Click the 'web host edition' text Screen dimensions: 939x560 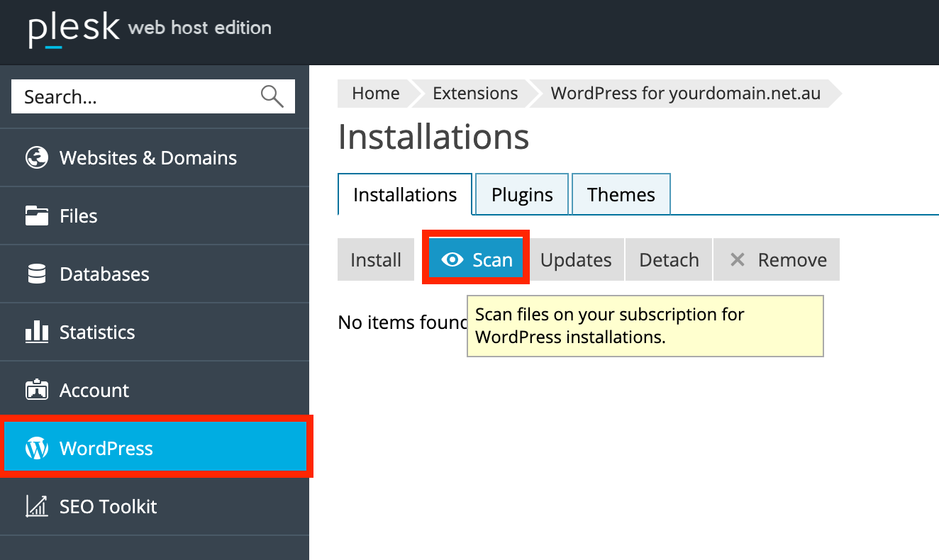(199, 28)
